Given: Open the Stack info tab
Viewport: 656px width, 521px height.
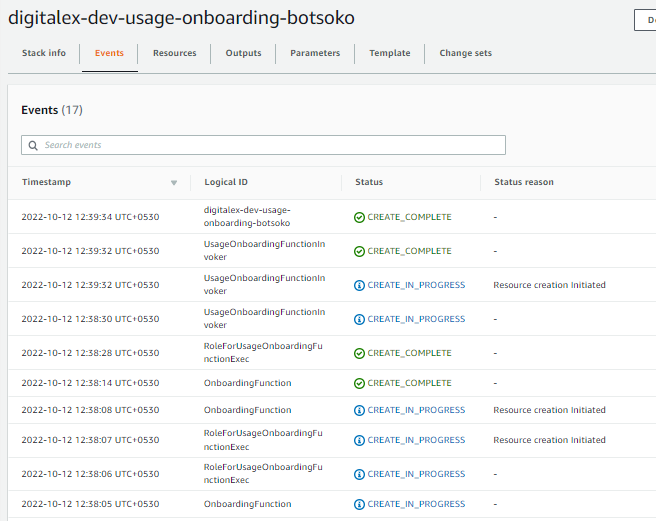Looking at the screenshot, I should pos(44,53).
